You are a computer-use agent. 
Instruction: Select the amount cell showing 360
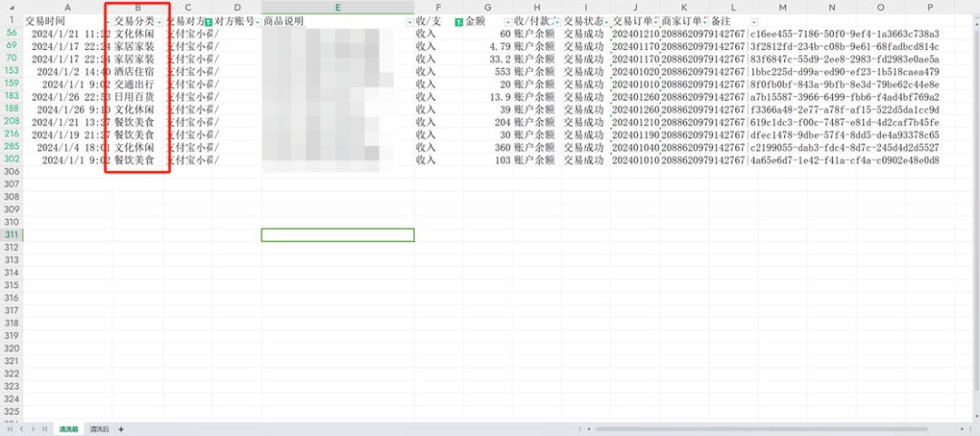point(487,148)
